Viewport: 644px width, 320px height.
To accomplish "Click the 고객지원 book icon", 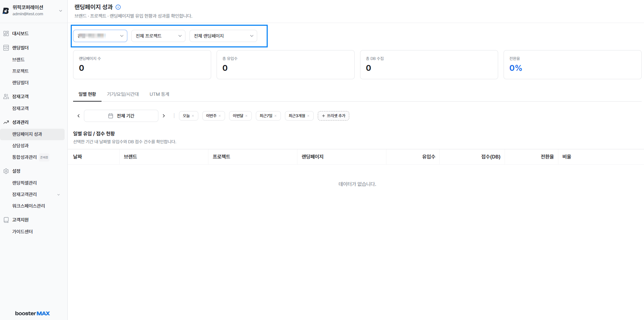I will 6,220.
